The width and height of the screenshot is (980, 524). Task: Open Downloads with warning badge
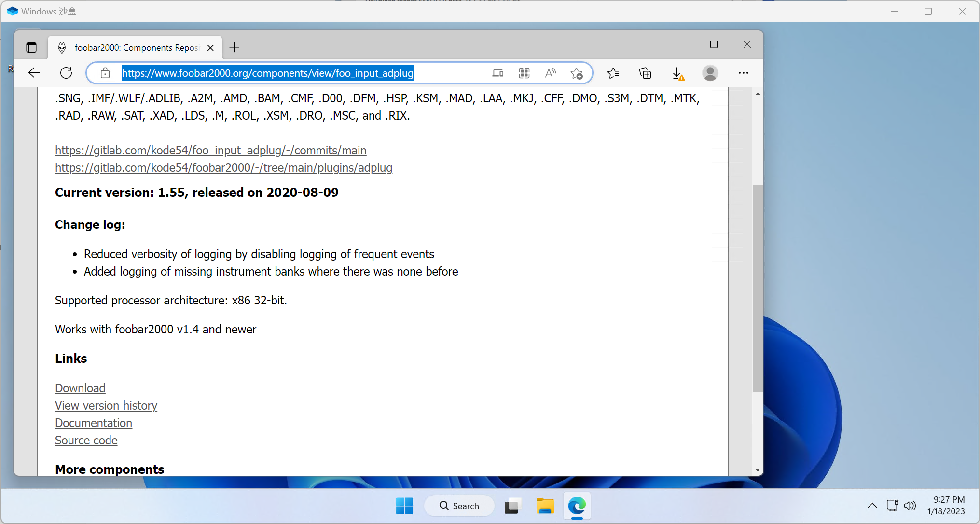point(678,73)
